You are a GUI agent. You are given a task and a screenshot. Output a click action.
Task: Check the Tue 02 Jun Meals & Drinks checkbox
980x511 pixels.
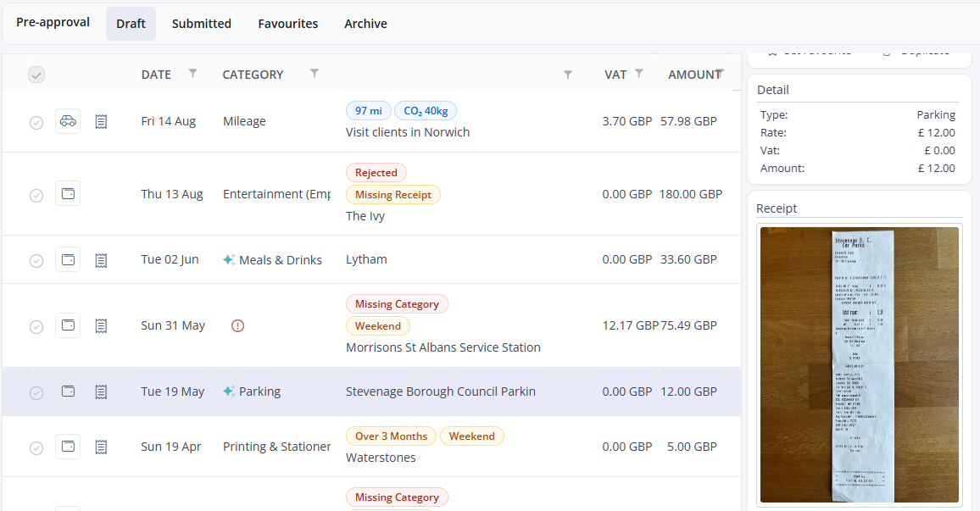pyautogui.click(x=36, y=260)
